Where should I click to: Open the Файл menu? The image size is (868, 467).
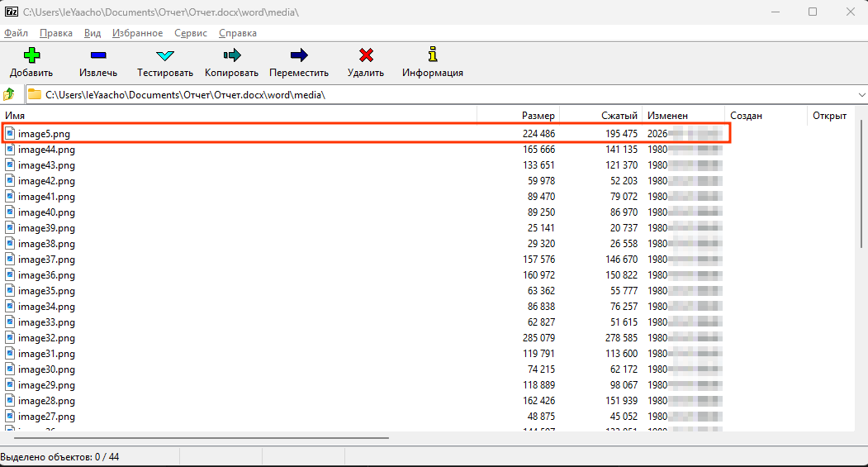[16, 33]
